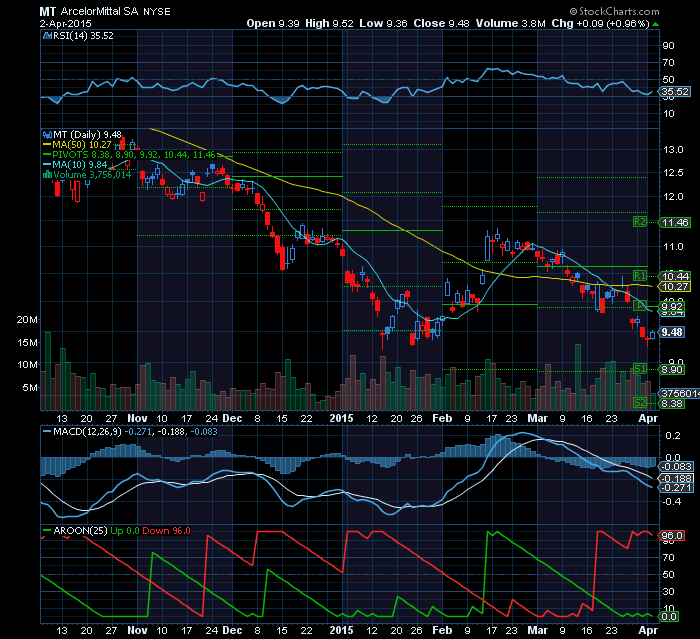Click the ArcelorMittal SA company name
The width and height of the screenshot is (700, 639).
pos(99,11)
